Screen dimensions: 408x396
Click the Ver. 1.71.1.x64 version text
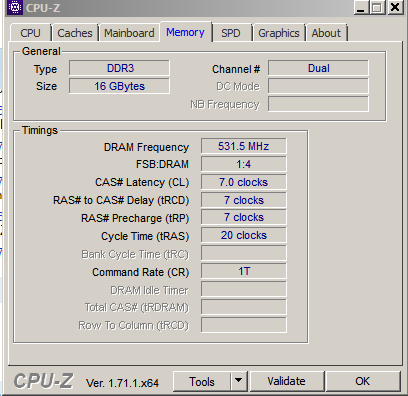122,383
